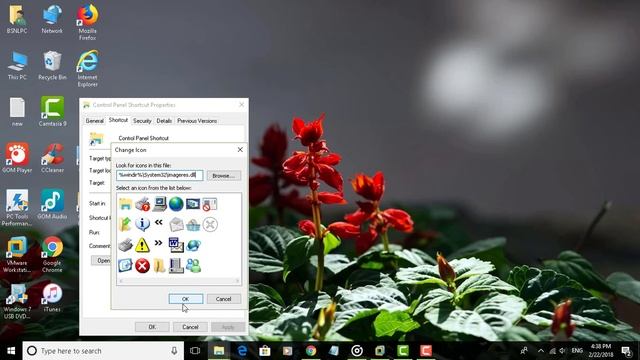Choose the folder with green arrow icon
This screenshot has width=640, height=360.
coord(125,224)
